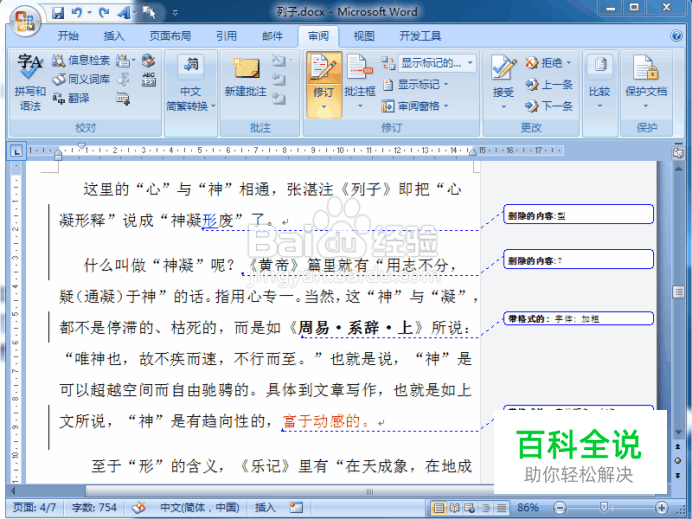Open 保护文档 protect document

pyautogui.click(x=646, y=82)
